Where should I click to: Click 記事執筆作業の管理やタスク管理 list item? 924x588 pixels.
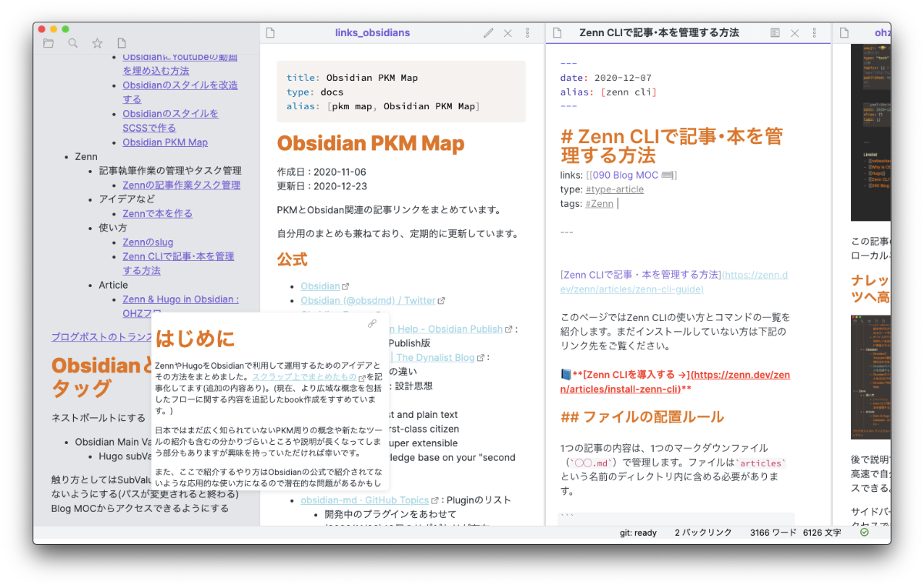(x=170, y=171)
